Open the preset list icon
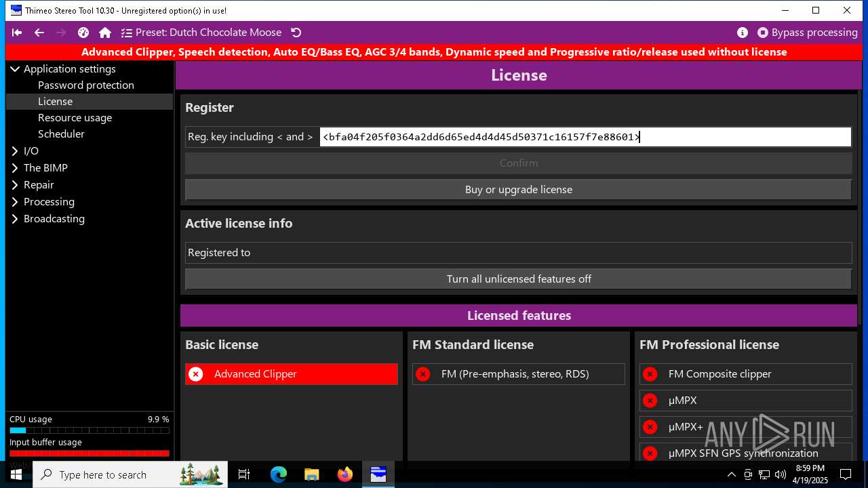 coord(127,33)
